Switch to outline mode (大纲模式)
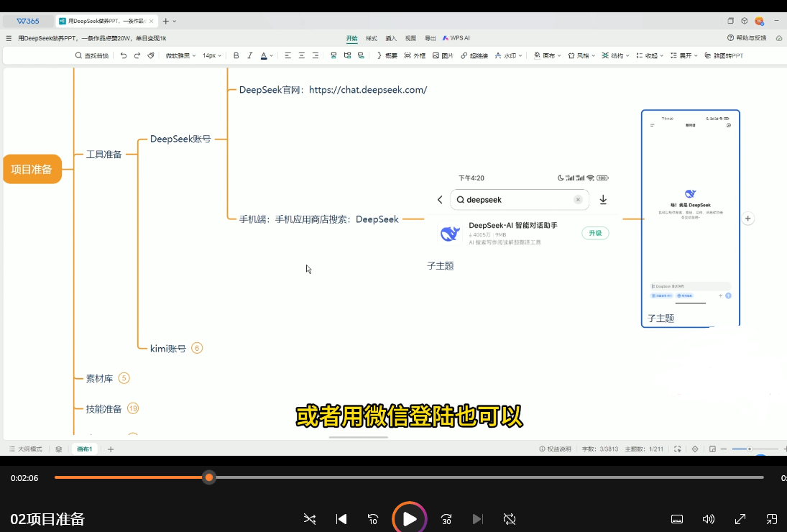 click(x=26, y=449)
